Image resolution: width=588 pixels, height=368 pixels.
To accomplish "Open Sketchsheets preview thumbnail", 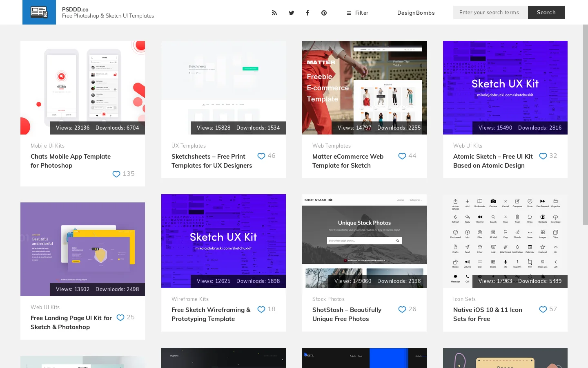I will point(223,88).
